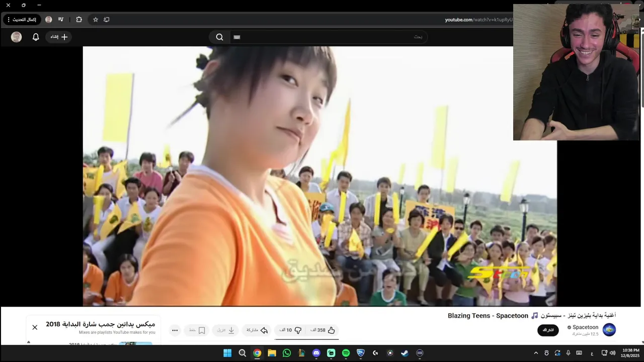
Task: Open Steam from taskbar
Action: coord(405,353)
